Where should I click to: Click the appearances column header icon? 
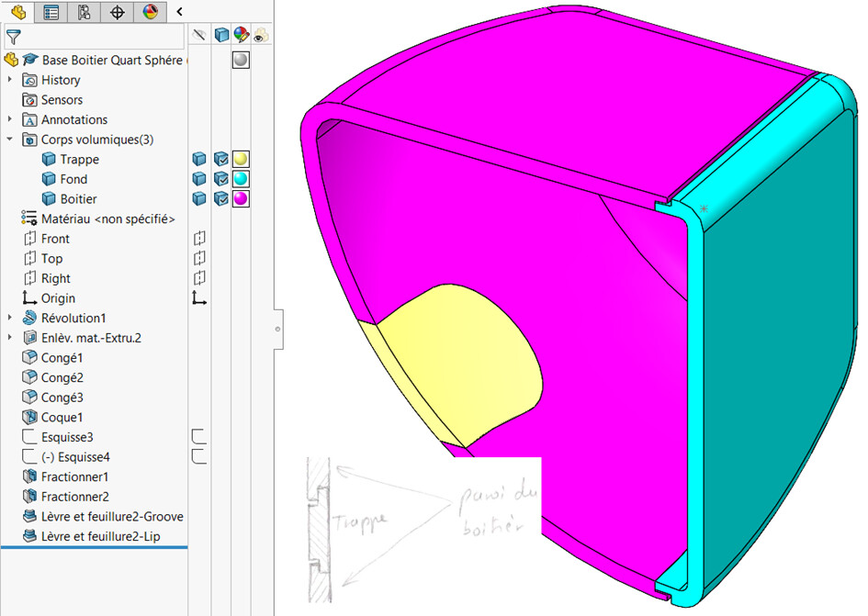click(242, 35)
